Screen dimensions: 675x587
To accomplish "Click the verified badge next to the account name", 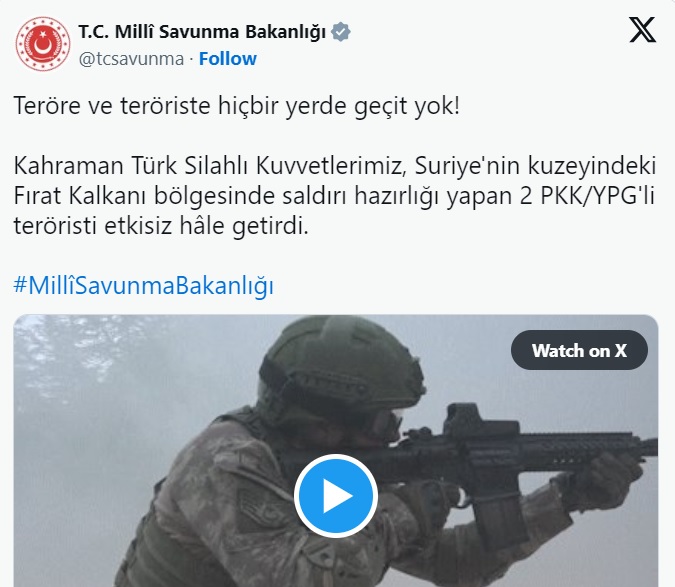I will 341,32.
